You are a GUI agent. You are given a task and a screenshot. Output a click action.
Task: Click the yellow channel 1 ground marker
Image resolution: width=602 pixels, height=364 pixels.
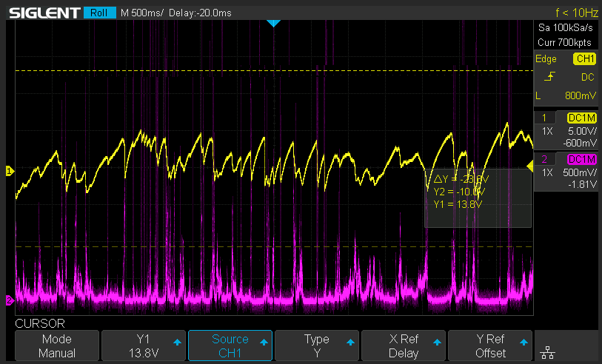(x=10, y=171)
